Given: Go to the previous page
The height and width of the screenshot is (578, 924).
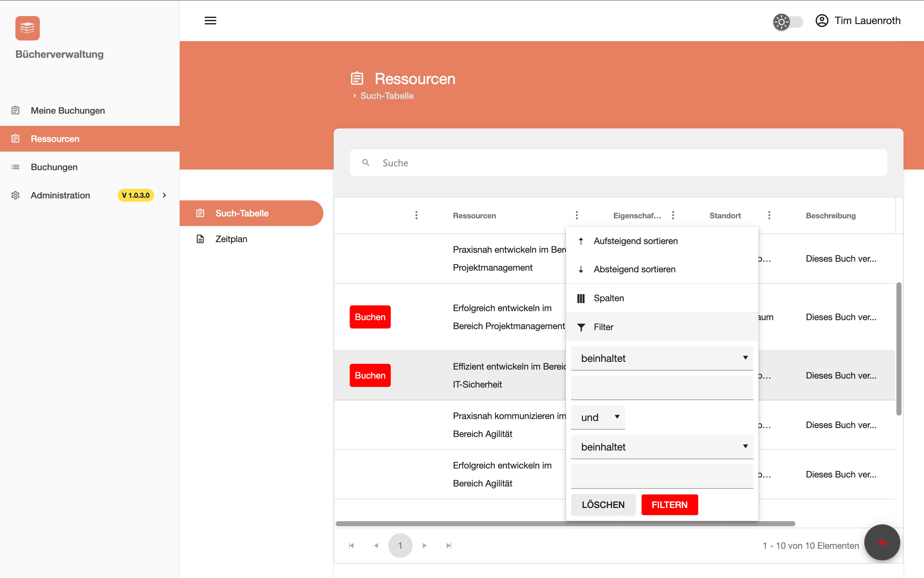Looking at the screenshot, I should (376, 546).
